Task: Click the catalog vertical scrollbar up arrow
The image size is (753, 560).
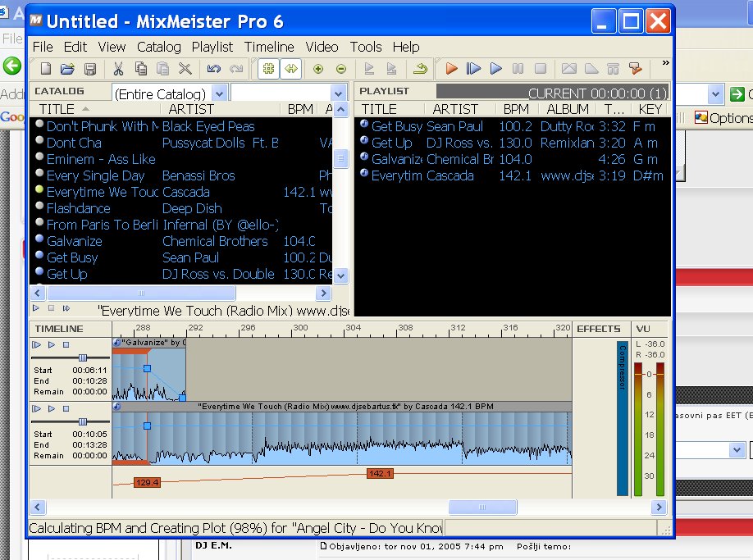Action: tap(340, 110)
